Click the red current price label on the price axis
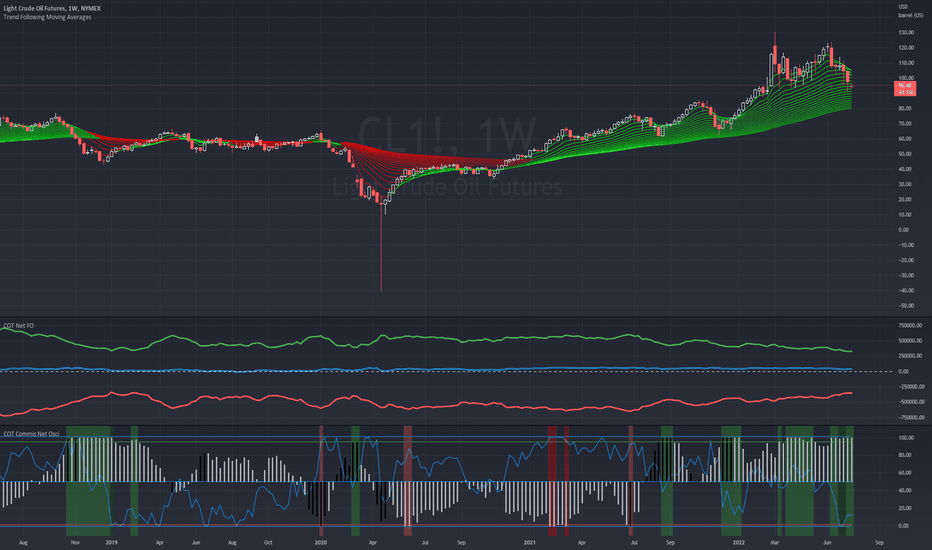932x550 pixels. point(905,89)
